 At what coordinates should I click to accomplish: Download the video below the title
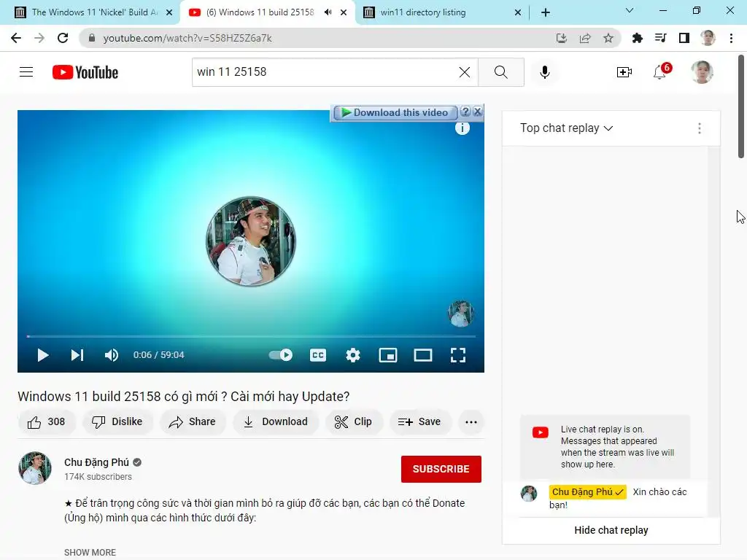tap(275, 422)
